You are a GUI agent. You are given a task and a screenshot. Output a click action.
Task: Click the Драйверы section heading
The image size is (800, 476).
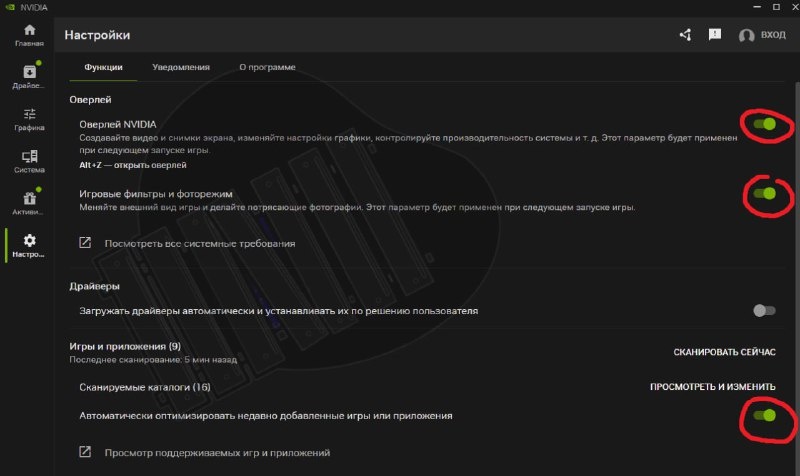[x=94, y=286]
